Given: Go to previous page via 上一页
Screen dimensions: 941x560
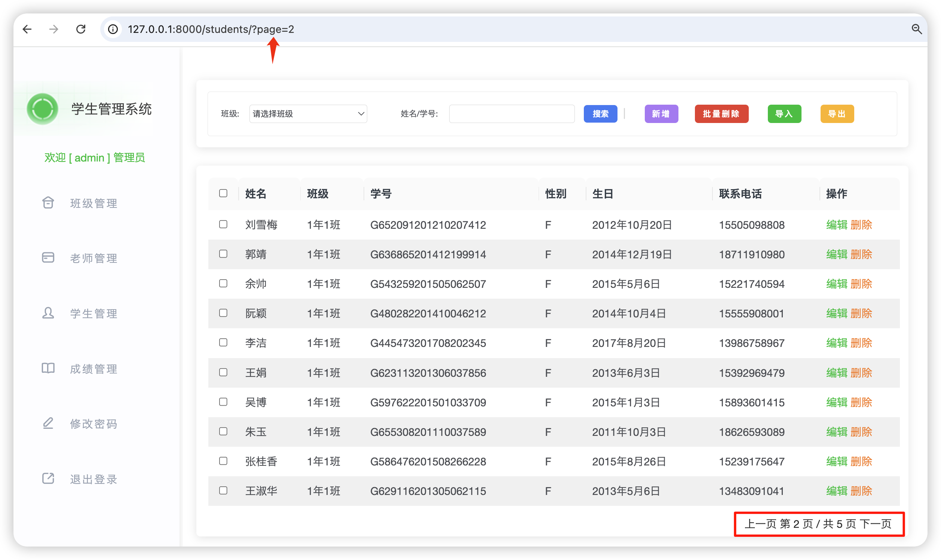Looking at the screenshot, I should tap(760, 524).
